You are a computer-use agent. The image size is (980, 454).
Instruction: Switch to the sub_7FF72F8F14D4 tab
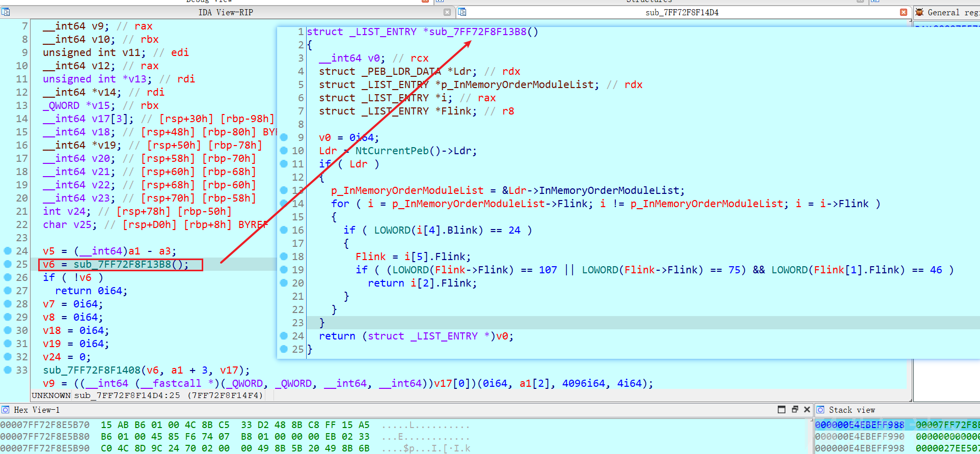[682, 12]
